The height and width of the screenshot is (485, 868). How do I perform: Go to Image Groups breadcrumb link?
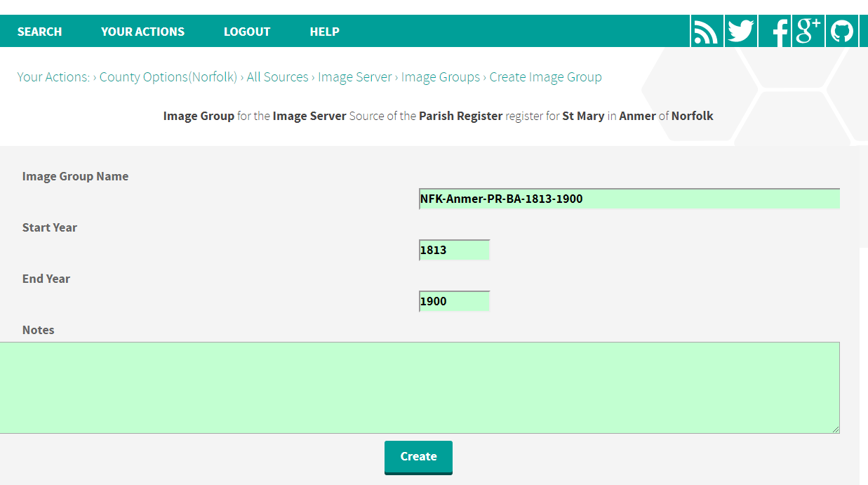coord(441,77)
